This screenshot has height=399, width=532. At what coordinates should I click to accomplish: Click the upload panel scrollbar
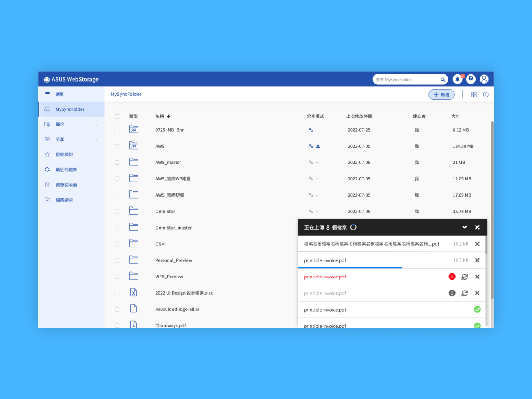click(487, 245)
